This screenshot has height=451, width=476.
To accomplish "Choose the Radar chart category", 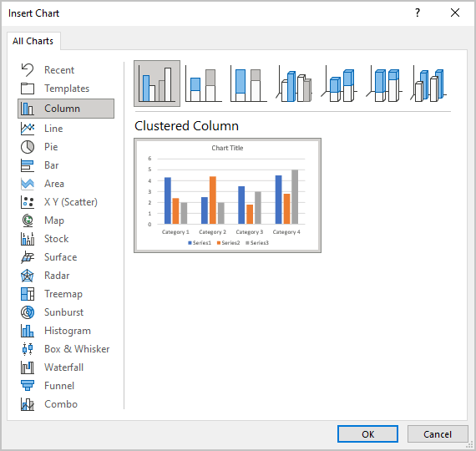I will point(66,276).
